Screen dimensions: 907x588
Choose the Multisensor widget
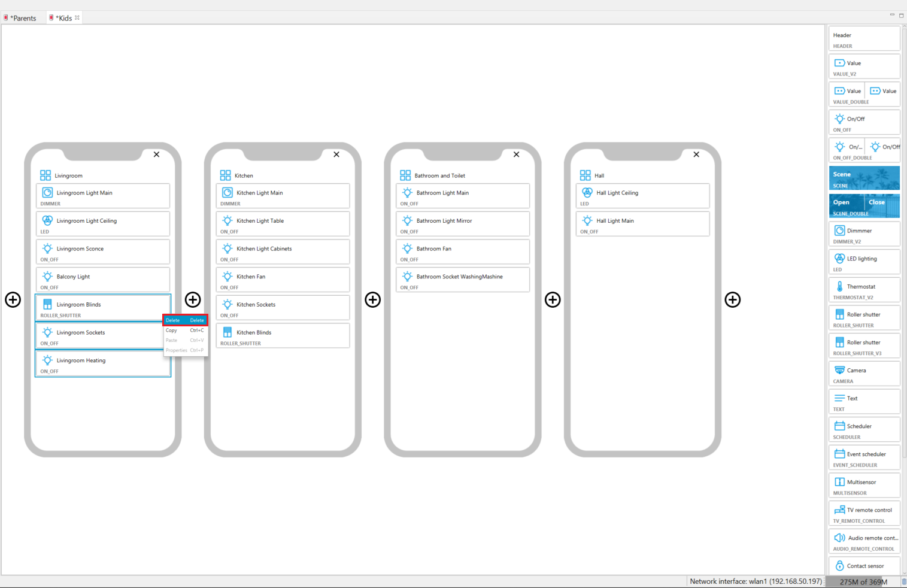[x=864, y=485]
